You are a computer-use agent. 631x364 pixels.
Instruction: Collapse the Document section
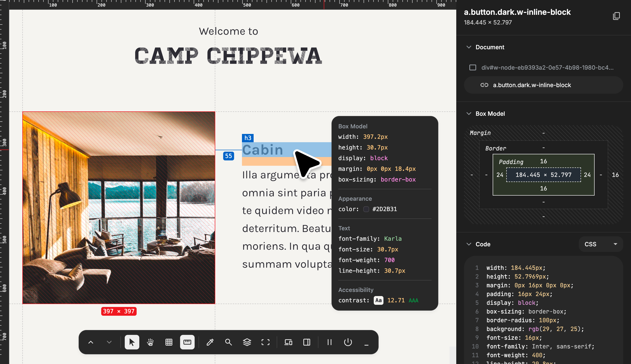coord(469,47)
